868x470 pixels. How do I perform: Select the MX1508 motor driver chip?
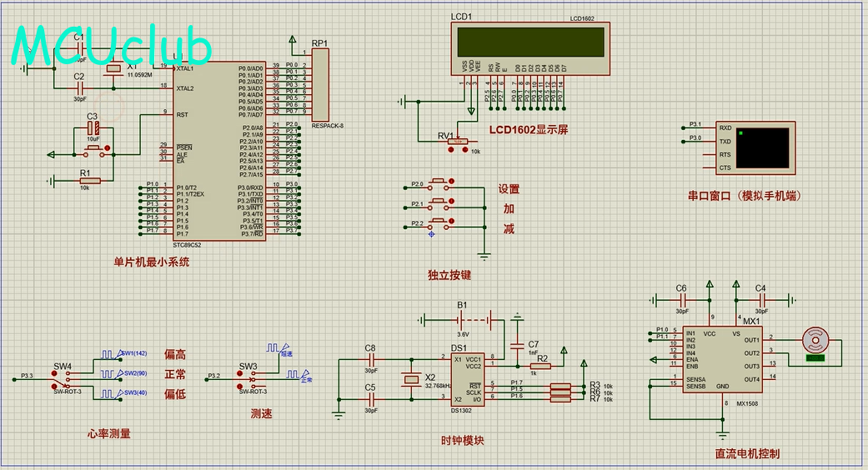coord(722,360)
